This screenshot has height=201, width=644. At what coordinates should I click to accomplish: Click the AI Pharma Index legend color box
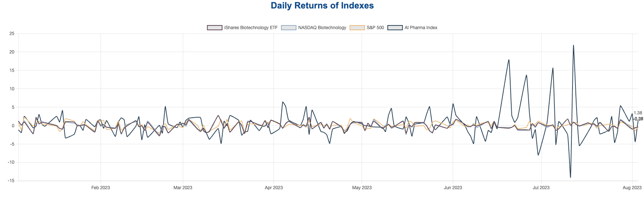tap(395, 28)
